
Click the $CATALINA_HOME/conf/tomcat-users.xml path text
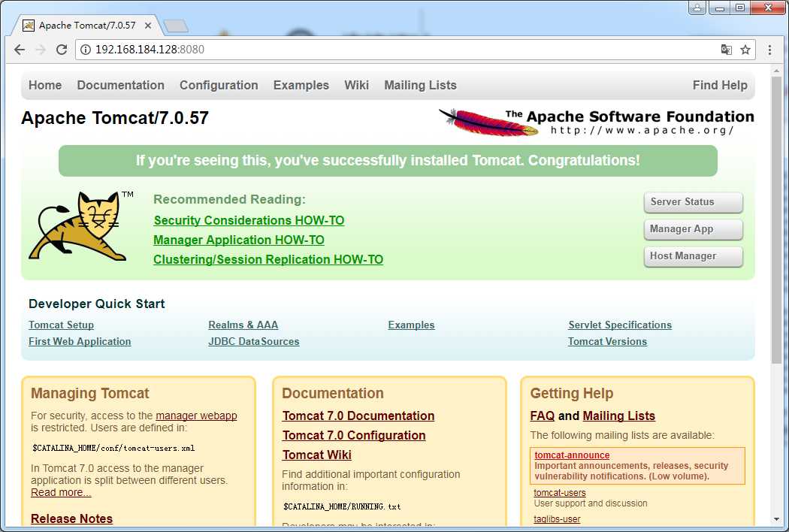pos(113,448)
